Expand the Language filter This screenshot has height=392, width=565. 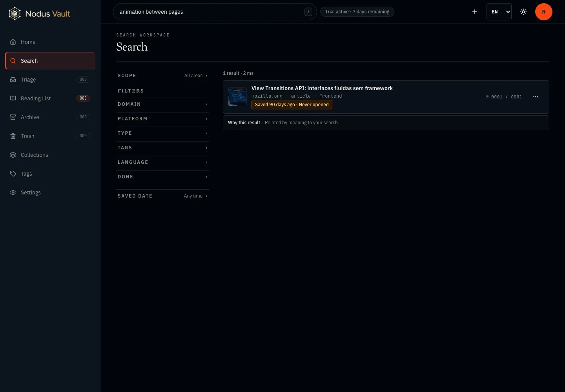(162, 162)
